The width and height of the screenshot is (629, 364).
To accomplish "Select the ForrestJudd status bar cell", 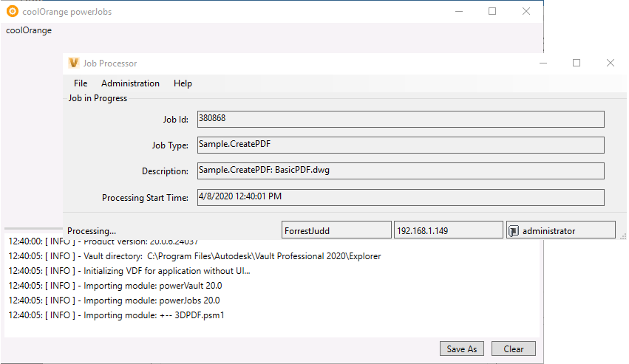I will 336,230.
